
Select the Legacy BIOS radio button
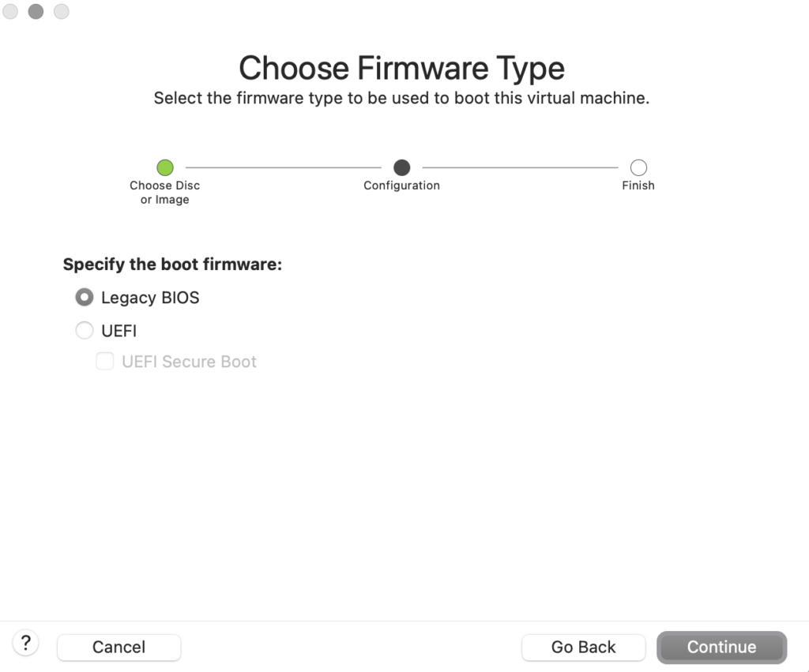click(85, 298)
